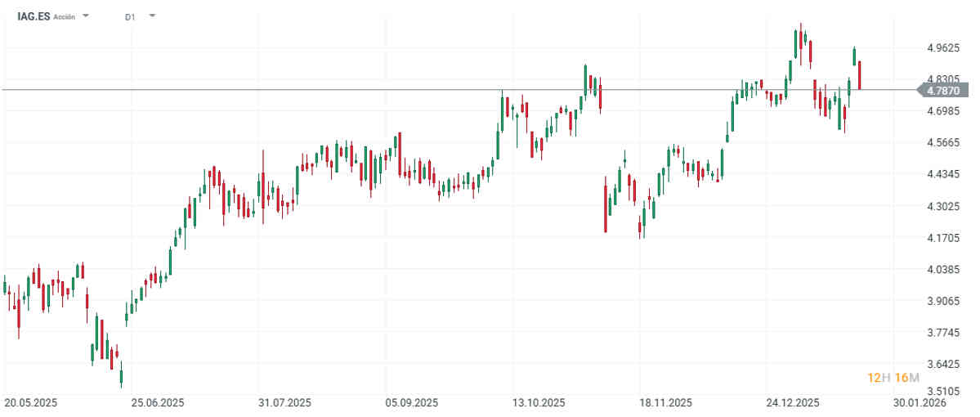980x417 pixels.
Task: Click the 05.09.2025 date label
Action: pyautogui.click(x=412, y=403)
